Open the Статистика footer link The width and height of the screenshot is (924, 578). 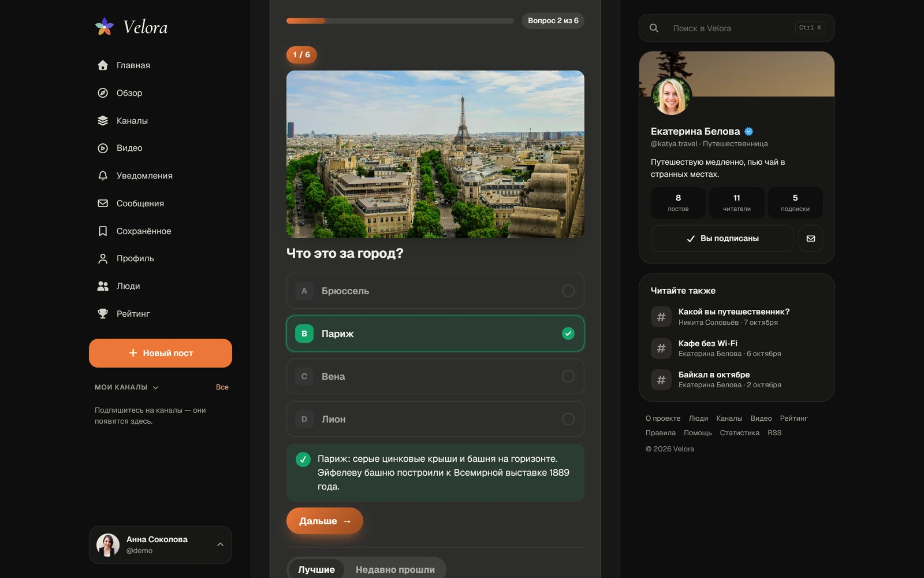[x=739, y=433]
